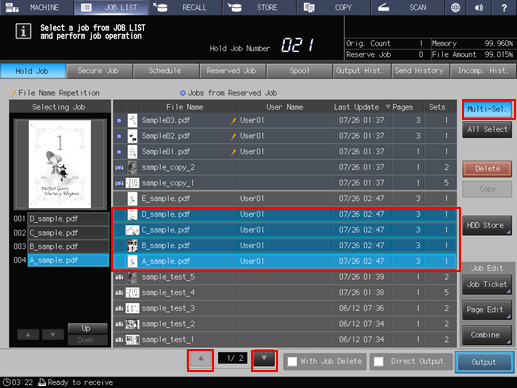Open the Output Hist. tab

pyautogui.click(x=361, y=71)
